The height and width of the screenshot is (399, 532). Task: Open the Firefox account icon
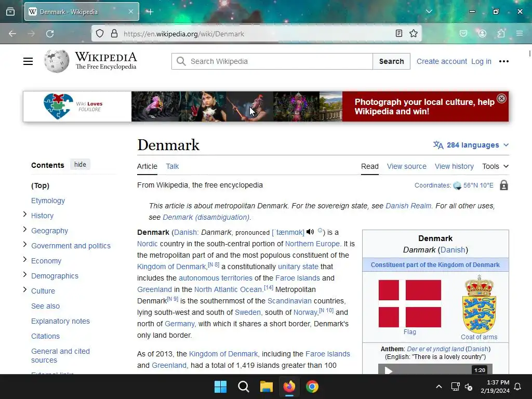click(482, 33)
